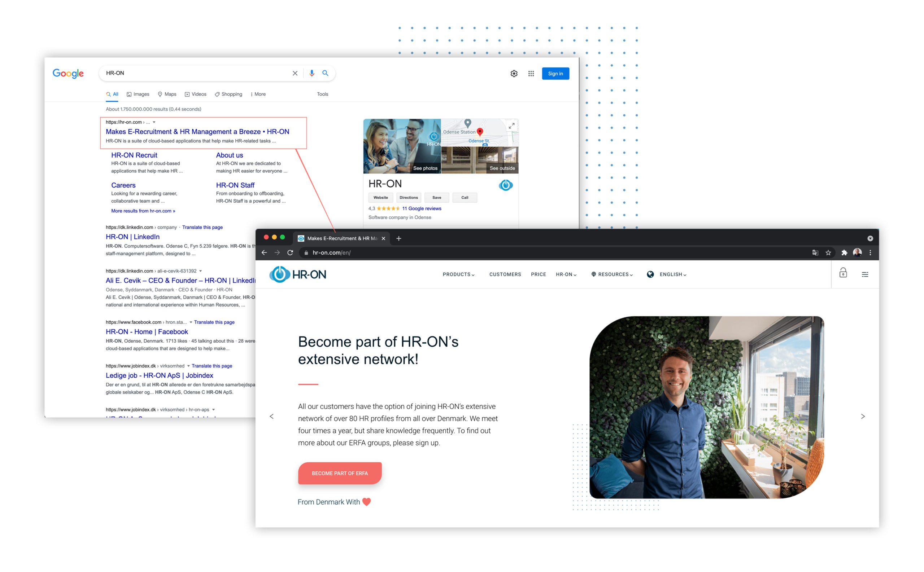Open Chrome extensions puzzle icon

[x=844, y=253]
